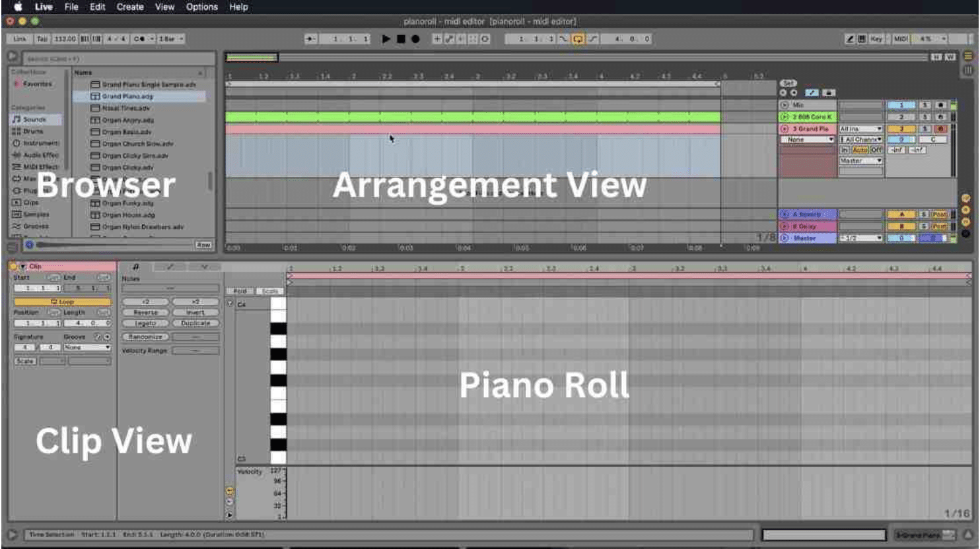Click the Fold button in piano roll
This screenshot has width=980, height=549.
[240, 291]
